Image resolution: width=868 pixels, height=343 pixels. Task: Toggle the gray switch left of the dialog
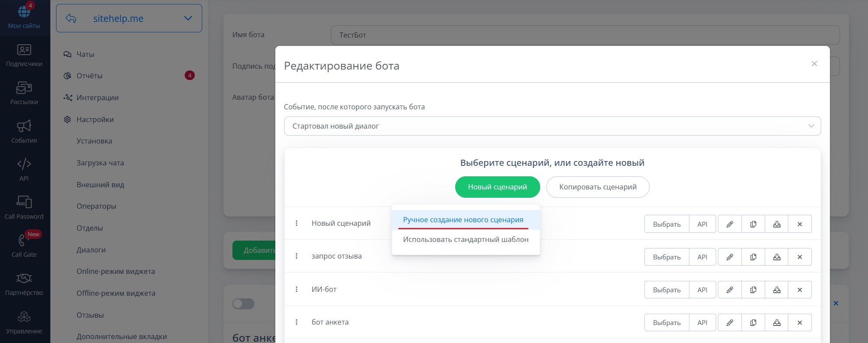[243, 304]
